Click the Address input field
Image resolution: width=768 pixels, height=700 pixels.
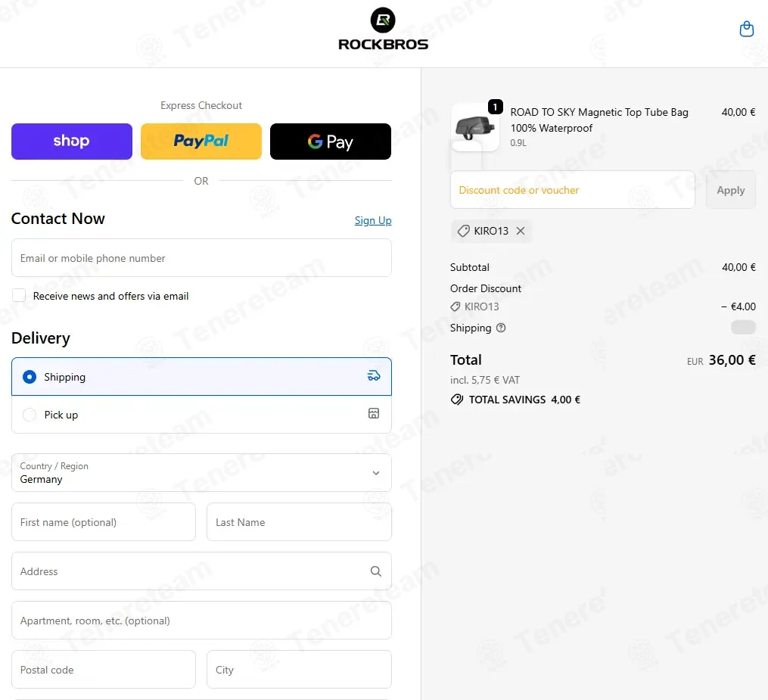coord(201,571)
